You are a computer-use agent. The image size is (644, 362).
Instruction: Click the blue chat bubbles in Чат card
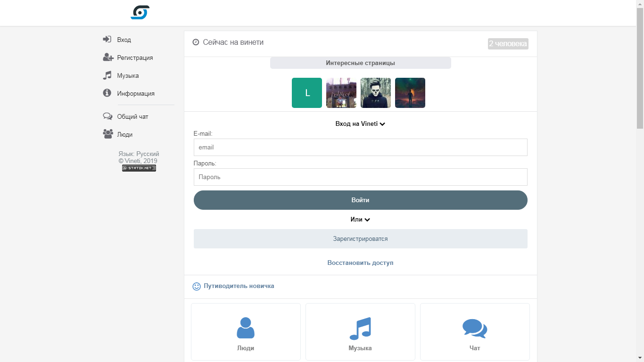click(x=475, y=329)
